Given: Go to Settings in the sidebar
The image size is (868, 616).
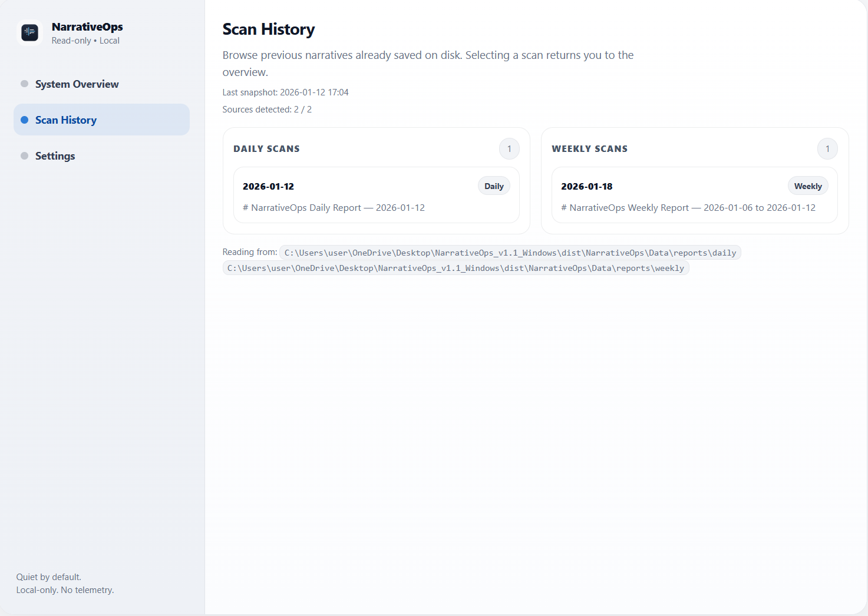Looking at the screenshot, I should 55,156.
